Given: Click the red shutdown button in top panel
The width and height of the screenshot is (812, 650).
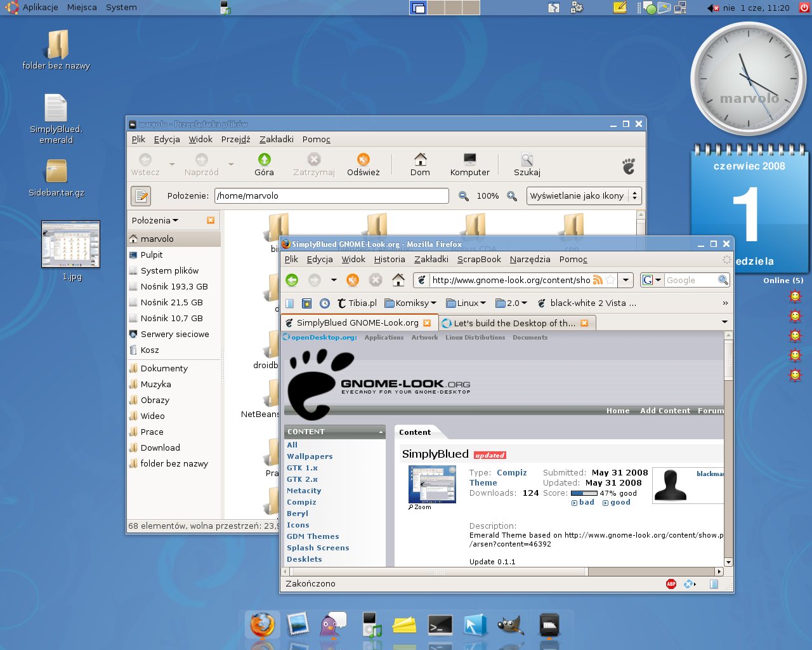Looking at the screenshot, I should click(804, 8).
